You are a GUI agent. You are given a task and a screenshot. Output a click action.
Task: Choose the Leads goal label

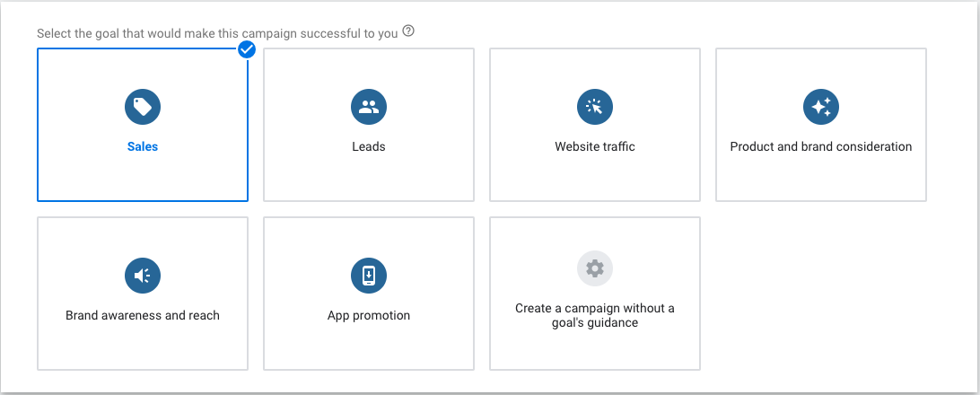coord(368,147)
